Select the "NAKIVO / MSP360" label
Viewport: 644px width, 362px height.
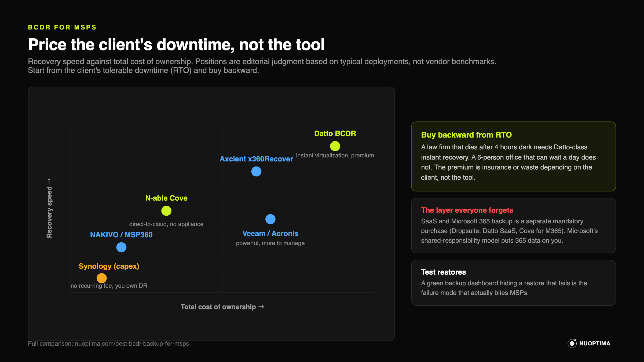[121, 235]
